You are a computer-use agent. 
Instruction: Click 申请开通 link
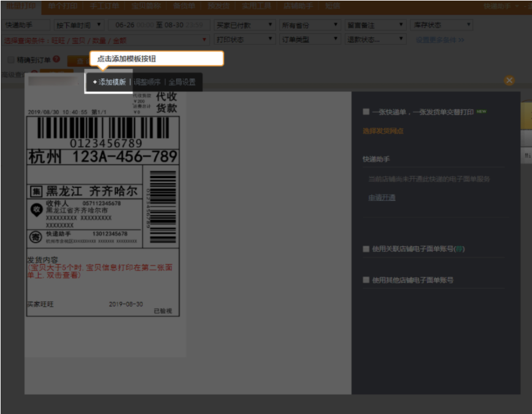(x=382, y=198)
